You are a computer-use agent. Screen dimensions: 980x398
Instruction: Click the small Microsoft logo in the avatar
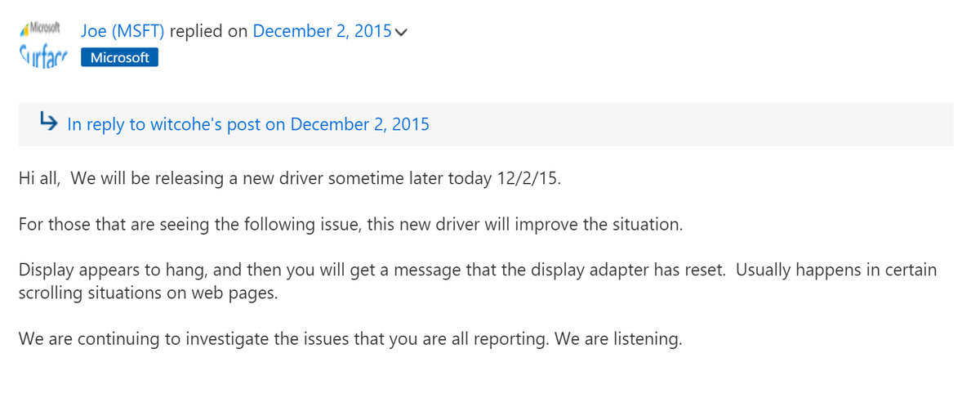pos(41,29)
